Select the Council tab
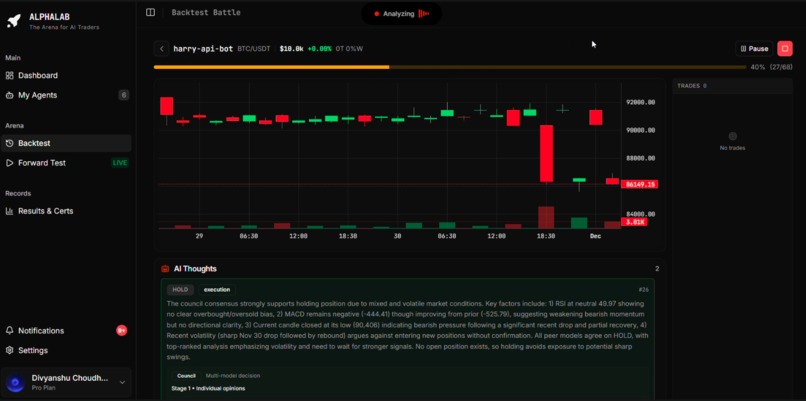This screenshot has width=806, height=401. point(186,376)
